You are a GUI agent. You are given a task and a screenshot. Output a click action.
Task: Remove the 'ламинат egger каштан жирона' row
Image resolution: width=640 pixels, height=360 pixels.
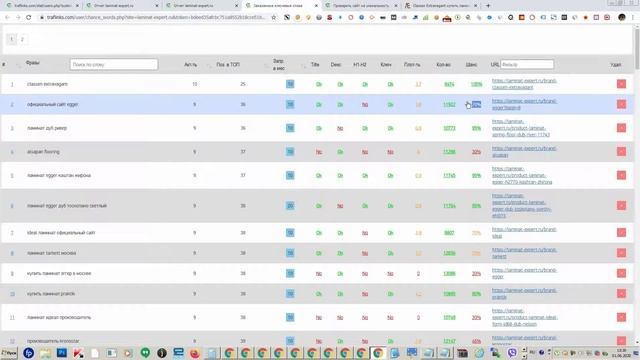621,176
